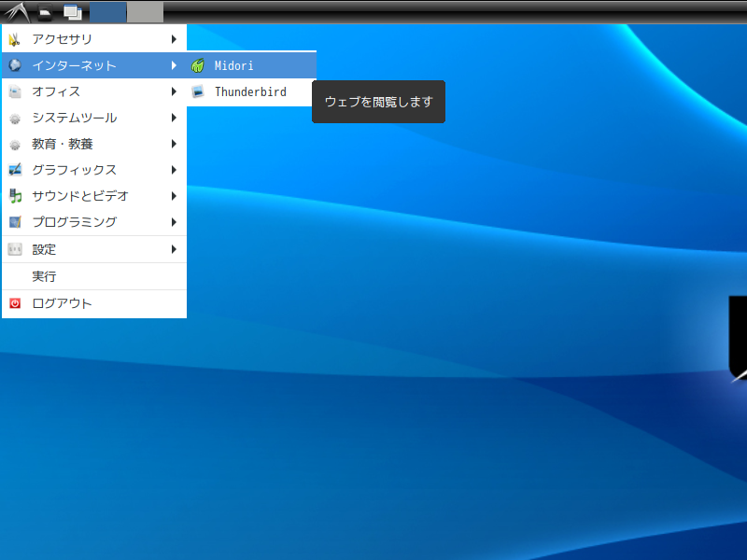This screenshot has width=747, height=560.
Task: Expand the サウンドとビデオ submenu arrow
Action: (x=174, y=196)
